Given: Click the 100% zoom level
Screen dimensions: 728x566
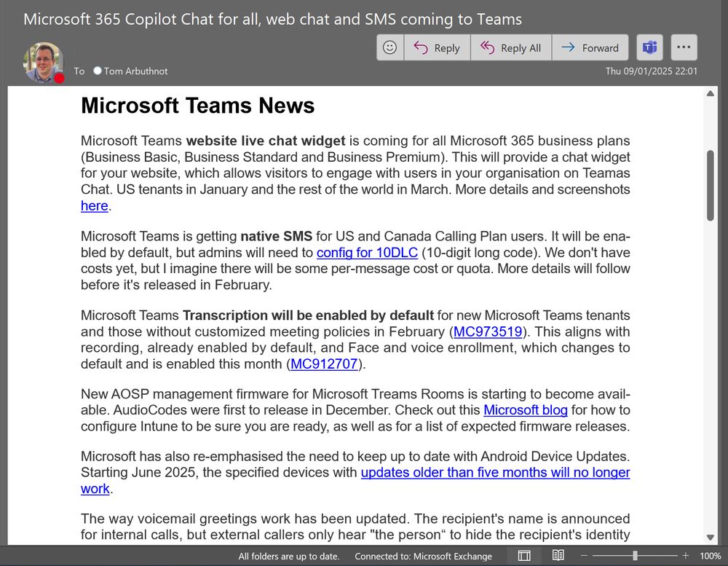Looking at the screenshot, I should coord(711,556).
